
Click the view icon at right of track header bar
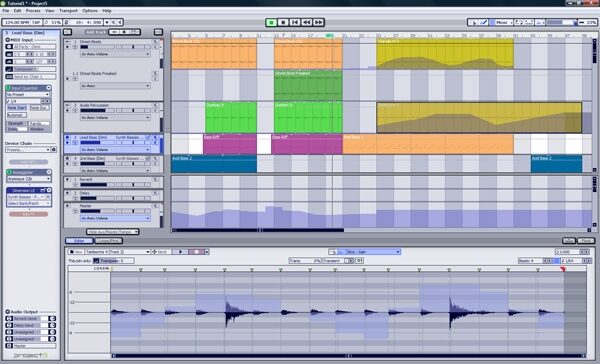(x=158, y=32)
